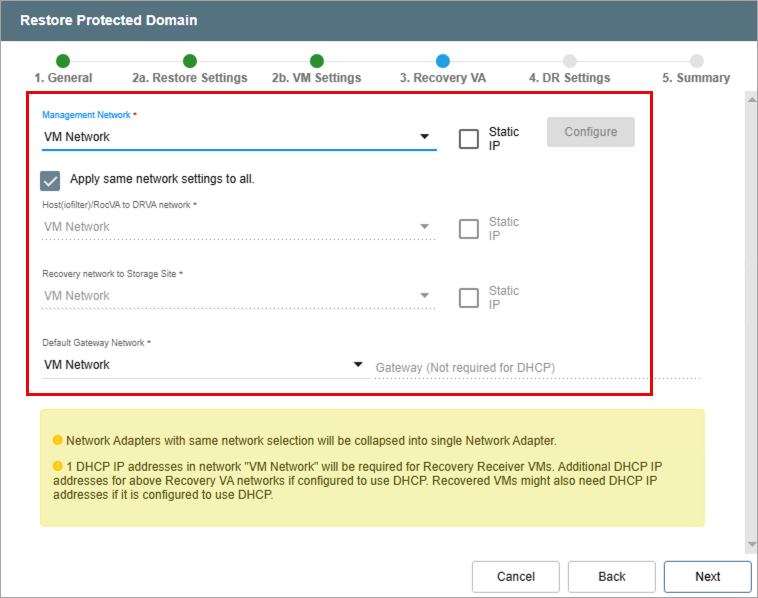The height and width of the screenshot is (598, 758).
Task: Click the DR Settings step circle
Action: [569, 61]
